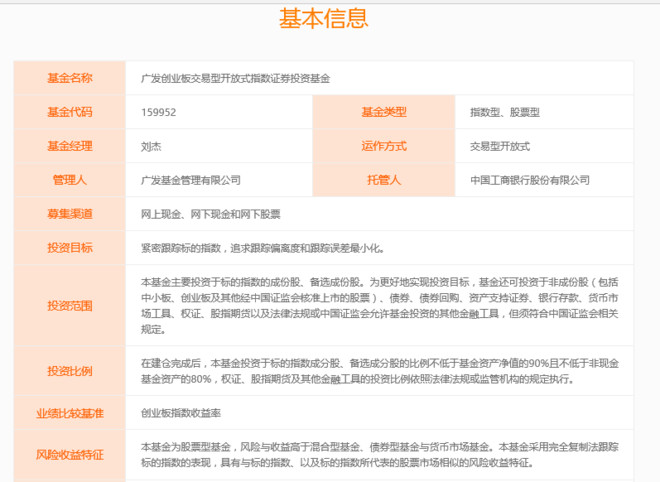Select the 风险收益特征 label cell
This screenshot has width=660, height=482.
[x=69, y=455]
